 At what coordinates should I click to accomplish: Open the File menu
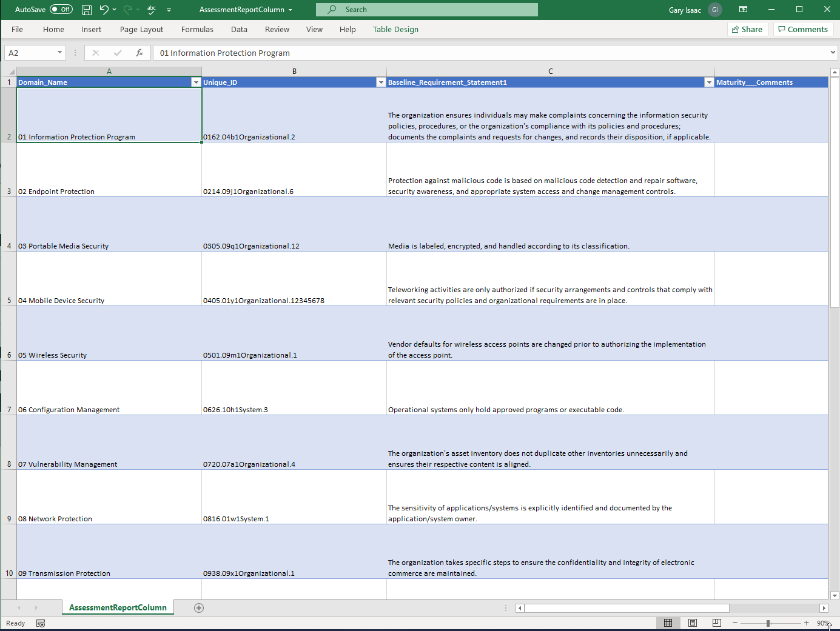point(17,29)
